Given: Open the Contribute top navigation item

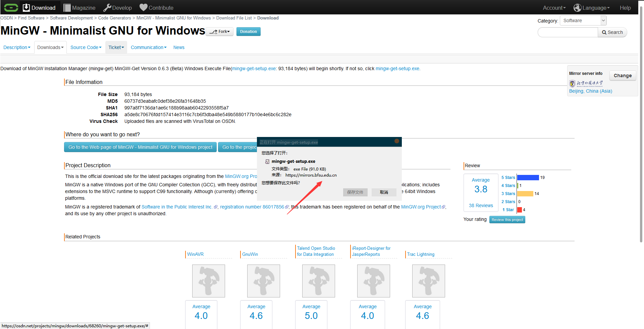Looking at the screenshot, I should 156,8.
